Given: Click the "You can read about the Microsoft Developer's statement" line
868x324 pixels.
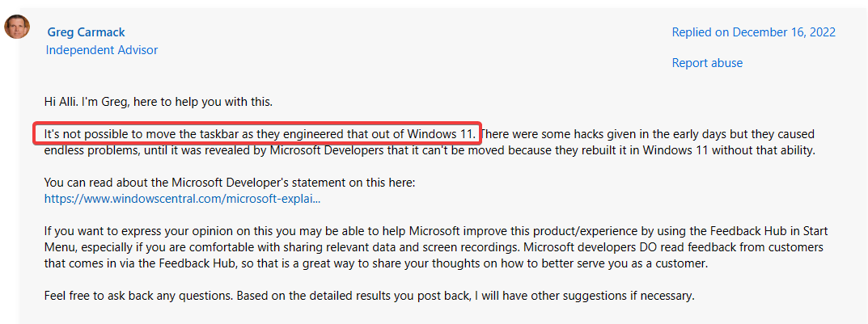Looking at the screenshot, I should (230, 183).
